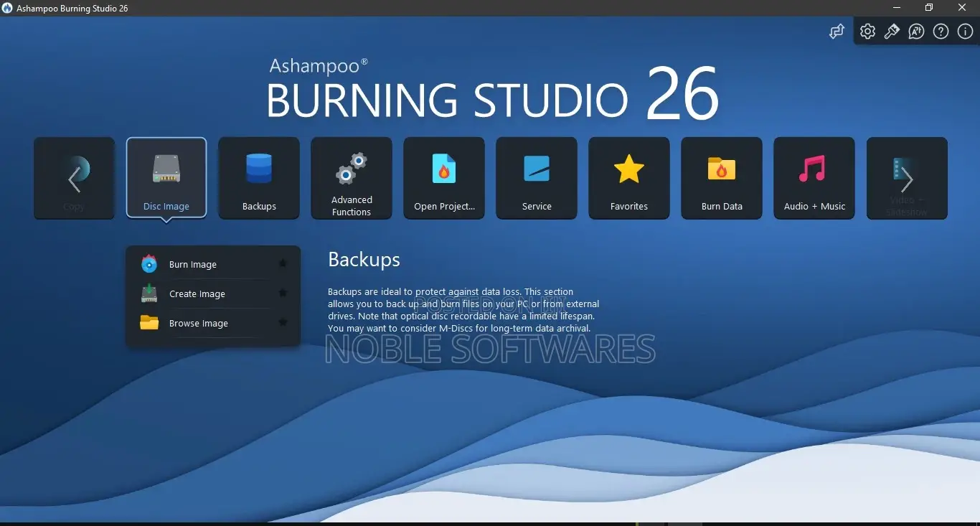The image size is (980, 526).
Task: Open the Service tile
Action: (537, 178)
